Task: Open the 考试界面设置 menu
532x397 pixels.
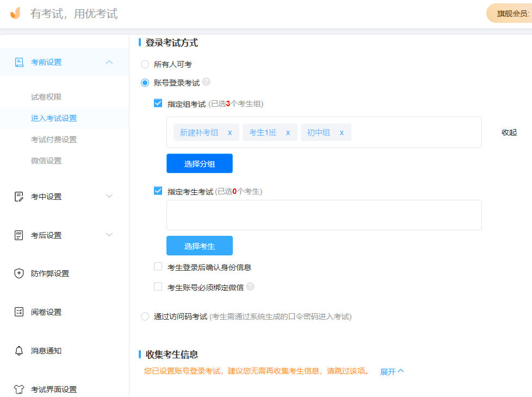Action: click(x=54, y=389)
